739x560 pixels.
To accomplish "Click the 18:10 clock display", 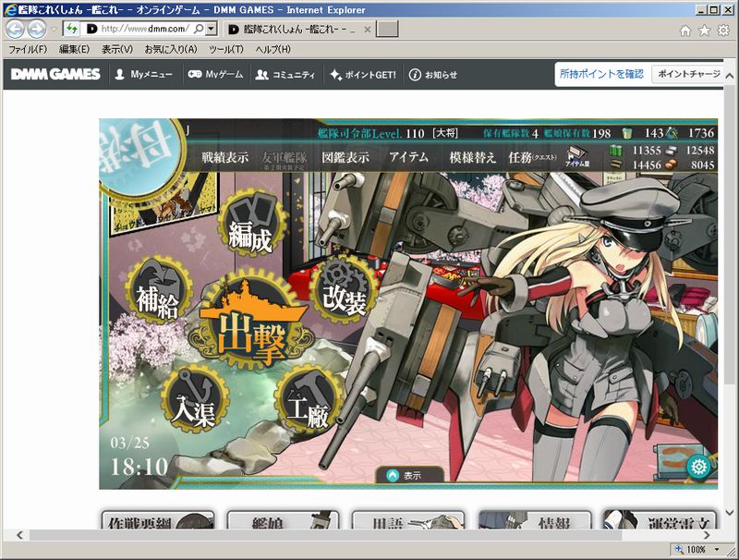I will coord(139,467).
